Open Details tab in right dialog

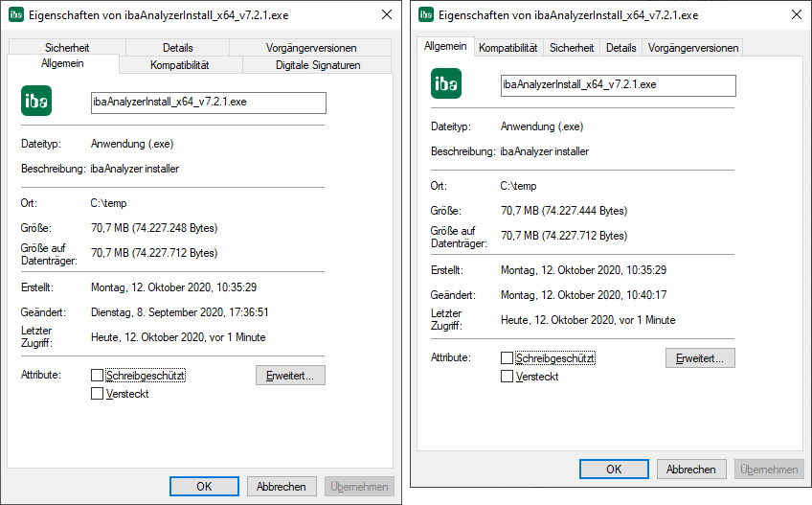point(620,48)
